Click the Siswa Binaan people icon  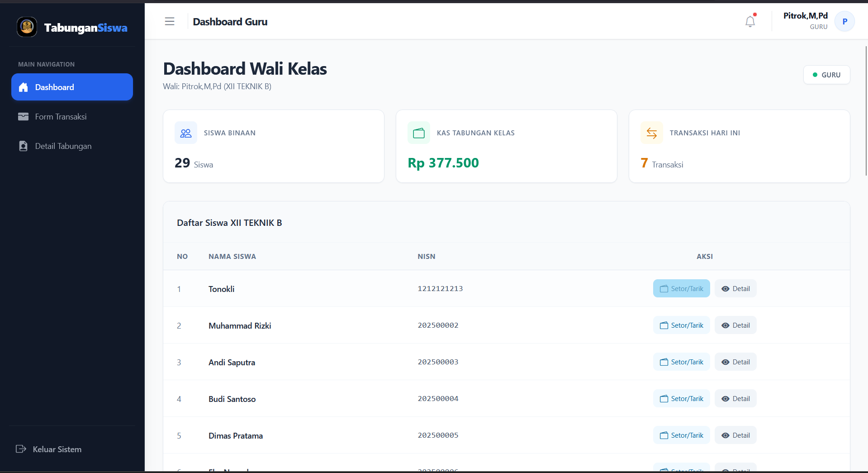point(186,133)
